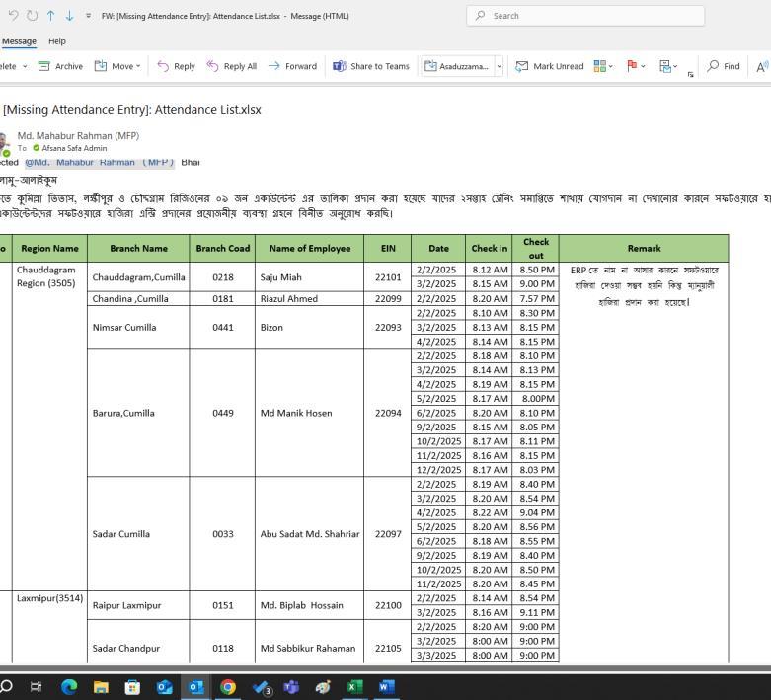Viewport: 771px width, 700px height.
Task: Click the Remark column header
Action: click(644, 249)
